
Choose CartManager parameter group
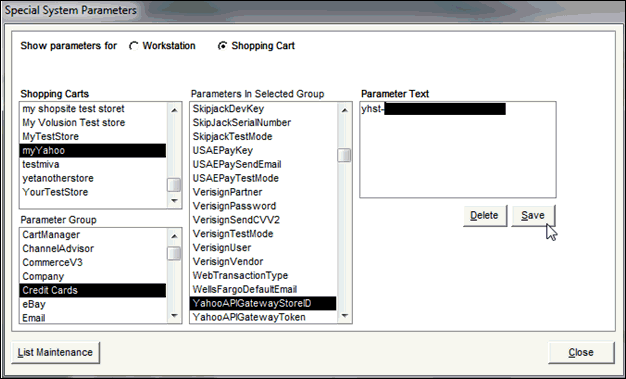93,235
